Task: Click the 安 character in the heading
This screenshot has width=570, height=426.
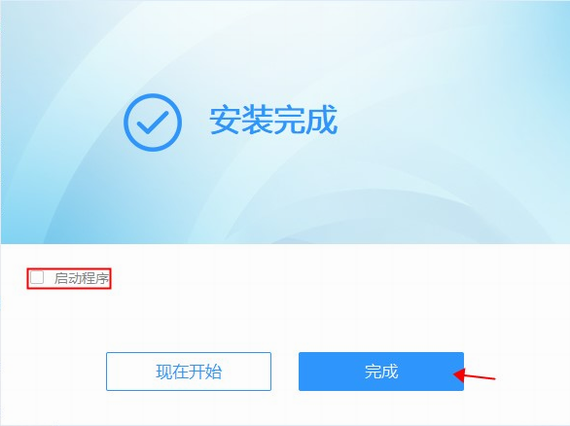Action: pyautogui.click(x=225, y=120)
